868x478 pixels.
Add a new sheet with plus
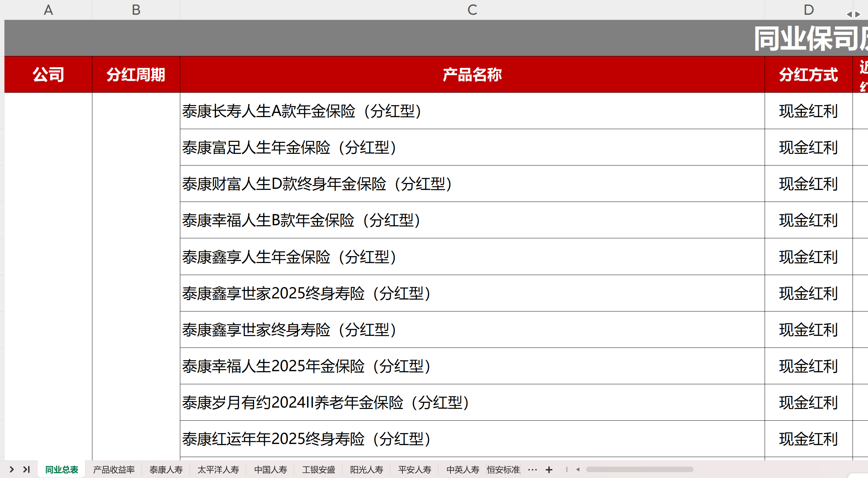coord(549,469)
